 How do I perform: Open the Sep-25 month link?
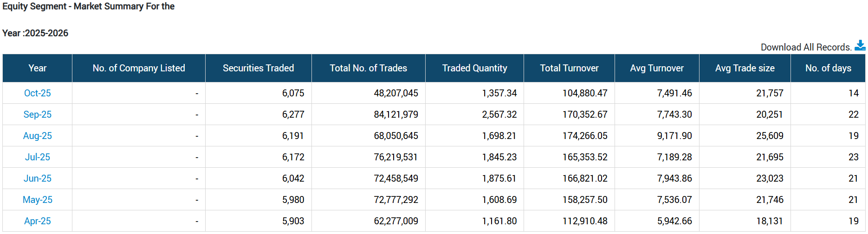point(37,114)
